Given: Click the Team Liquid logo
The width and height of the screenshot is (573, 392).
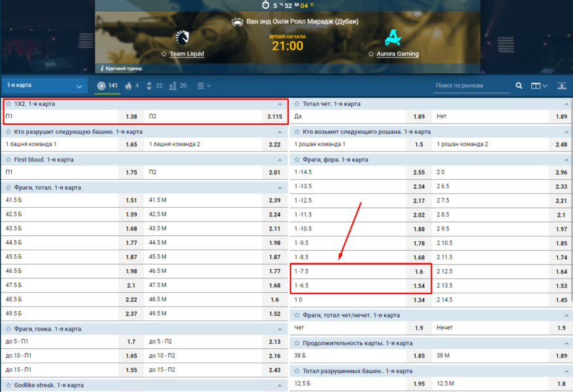Looking at the screenshot, I should pyautogui.click(x=183, y=37).
